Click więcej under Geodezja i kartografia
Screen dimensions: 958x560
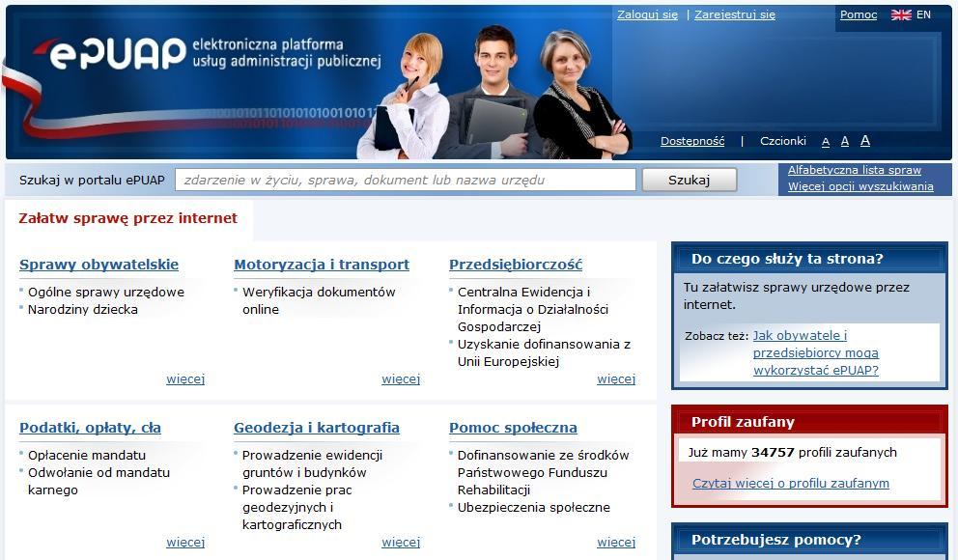[x=401, y=542]
